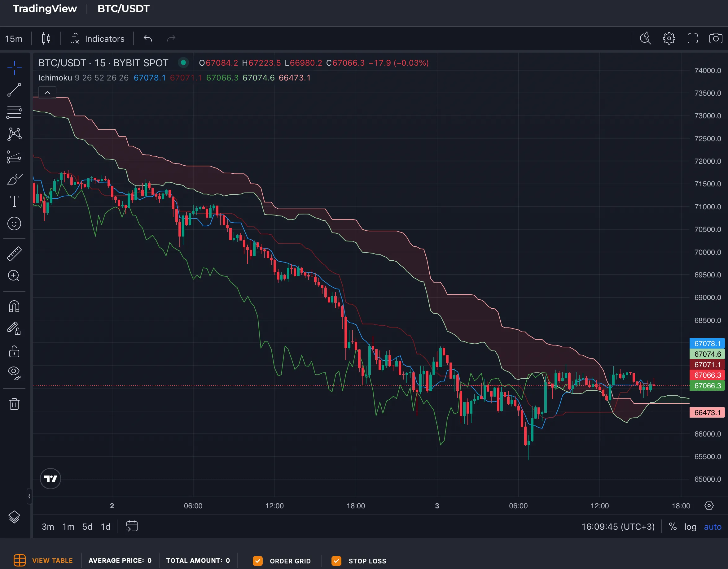The width and height of the screenshot is (728, 569).
Task: Select the Ichimoku indicator legend
Action: (x=83, y=78)
